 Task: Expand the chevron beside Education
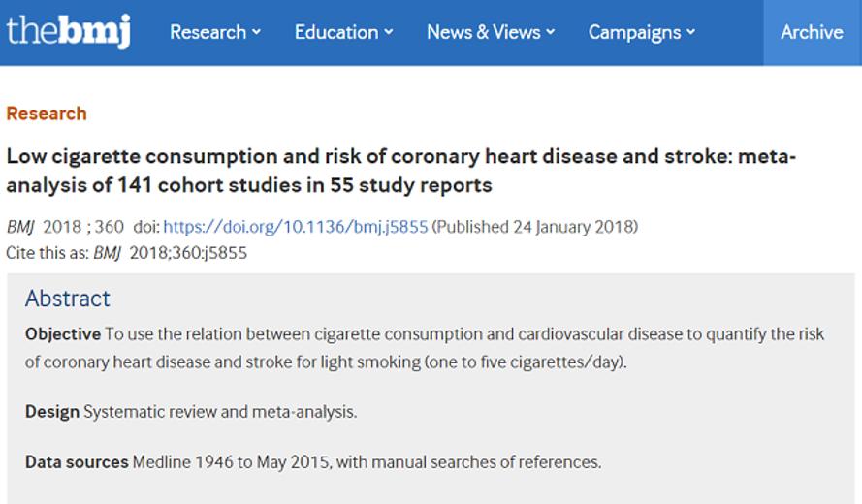click(389, 32)
